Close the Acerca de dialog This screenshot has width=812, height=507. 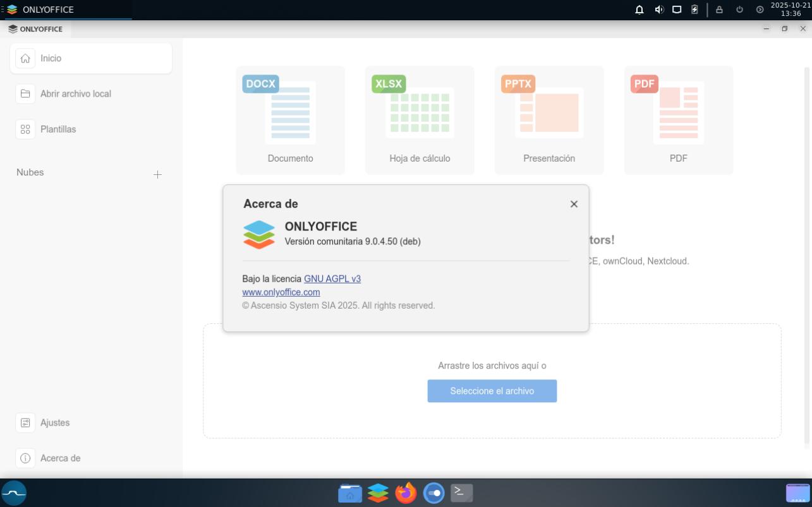click(574, 204)
